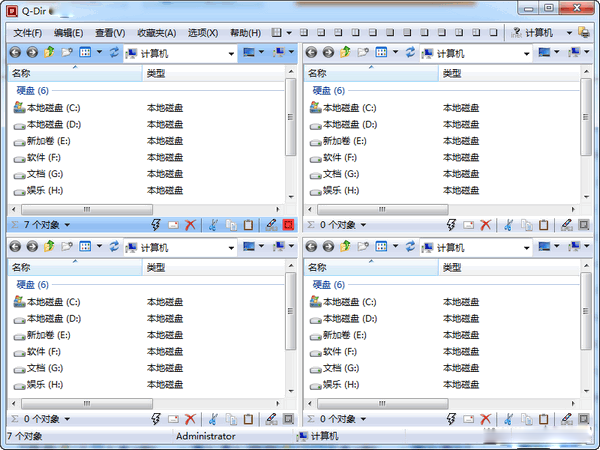Viewport: 600px width, 450px height.
Task: Go up one folder in top-right pane
Action: (345, 52)
